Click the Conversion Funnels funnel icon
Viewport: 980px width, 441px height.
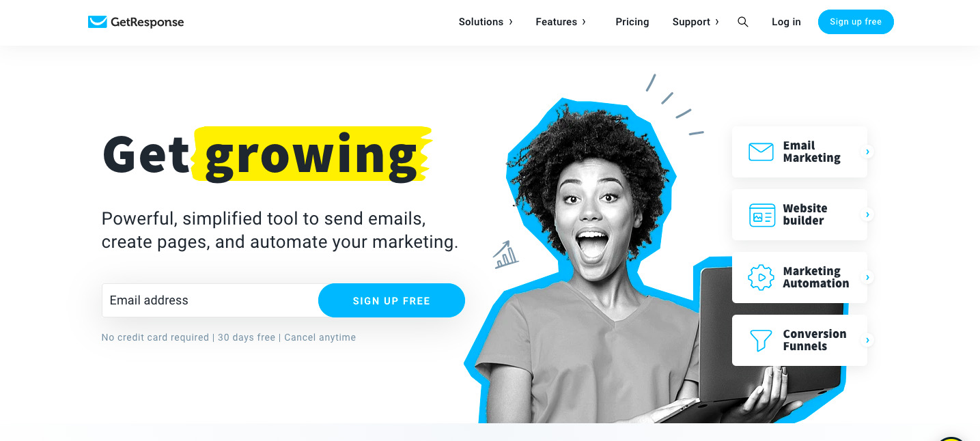(x=761, y=340)
